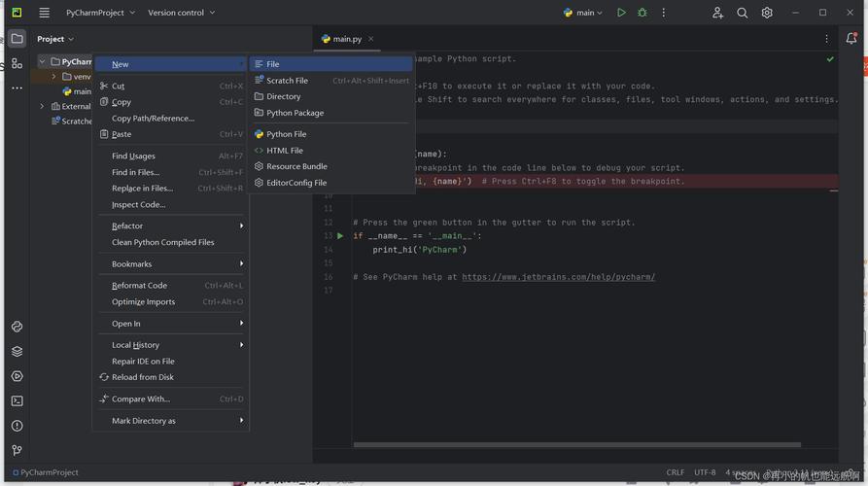Click the run gutter arrow at line 13
This screenshot has width=868, height=486.
click(x=340, y=236)
